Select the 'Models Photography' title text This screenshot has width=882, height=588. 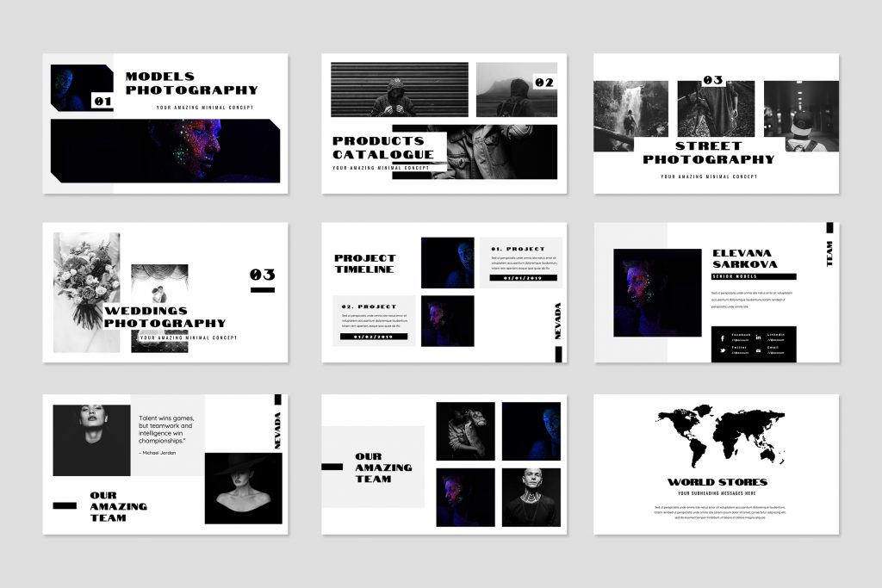point(191,84)
